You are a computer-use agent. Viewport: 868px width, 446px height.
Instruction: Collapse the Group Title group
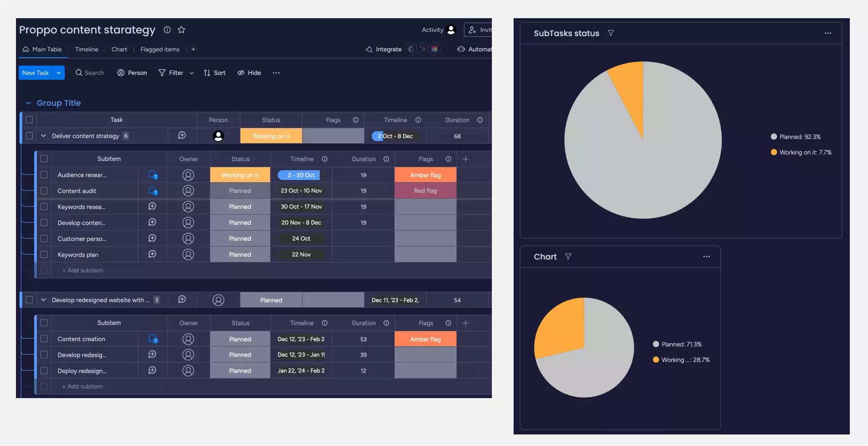click(28, 103)
